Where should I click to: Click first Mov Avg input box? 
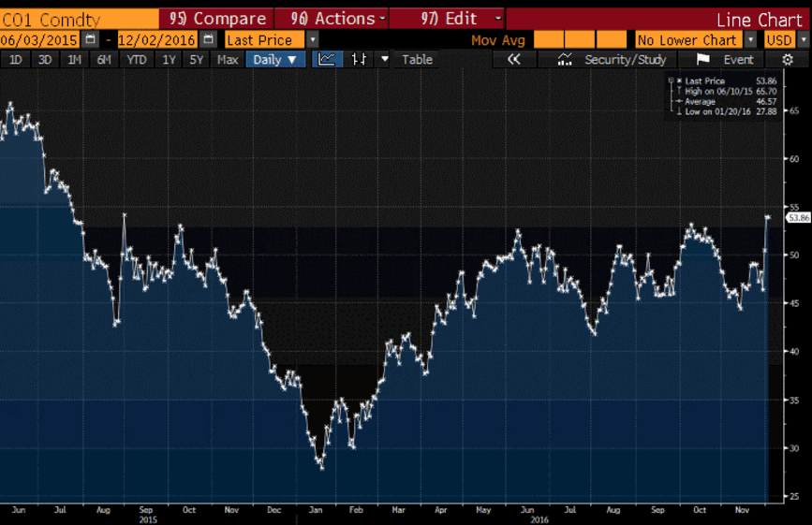point(549,39)
